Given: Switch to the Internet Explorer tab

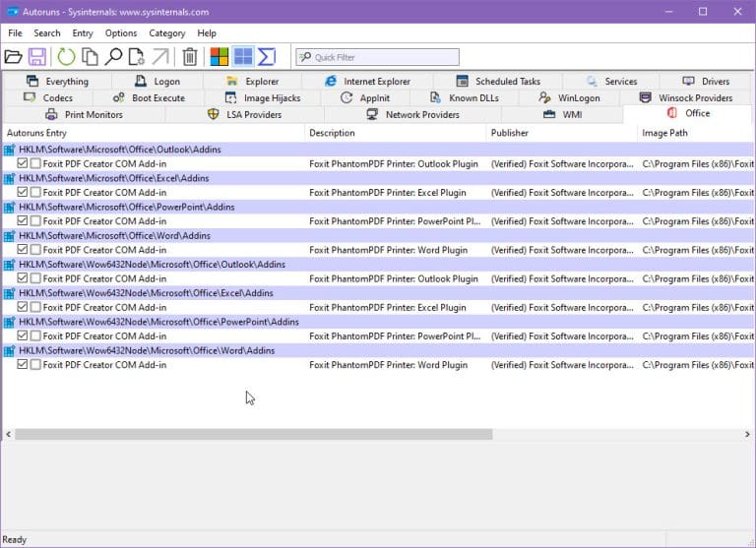Looking at the screenshot, I should click(367, 81).
